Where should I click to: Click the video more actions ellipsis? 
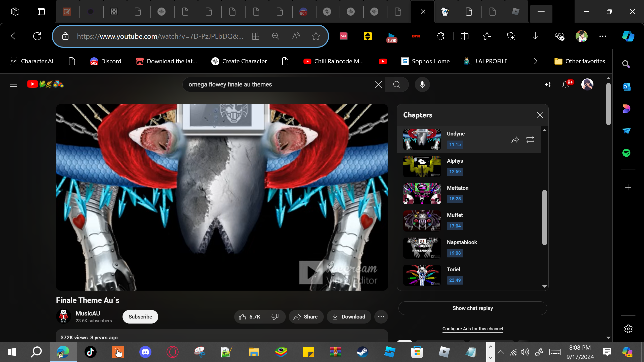381,317
